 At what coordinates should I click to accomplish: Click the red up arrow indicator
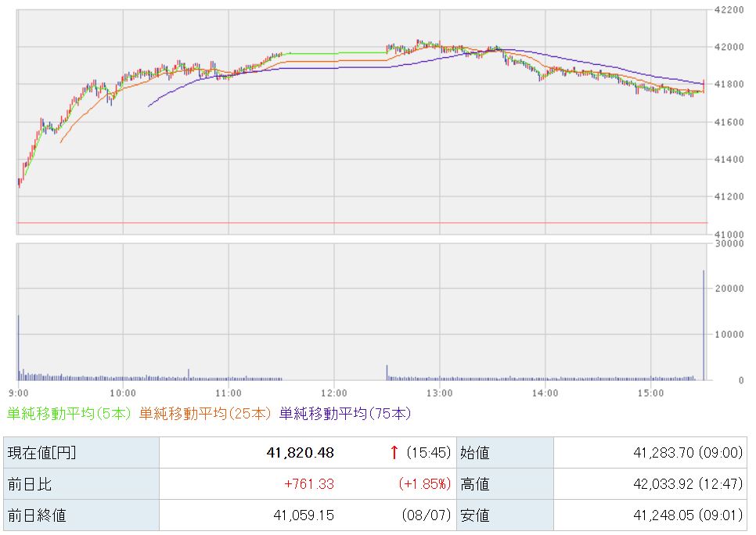394,452
